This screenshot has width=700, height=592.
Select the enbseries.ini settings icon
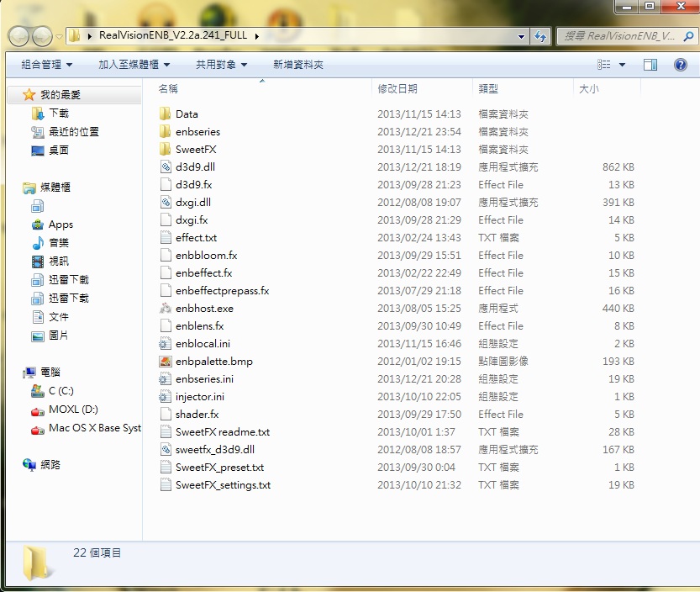tap(166, 378)
